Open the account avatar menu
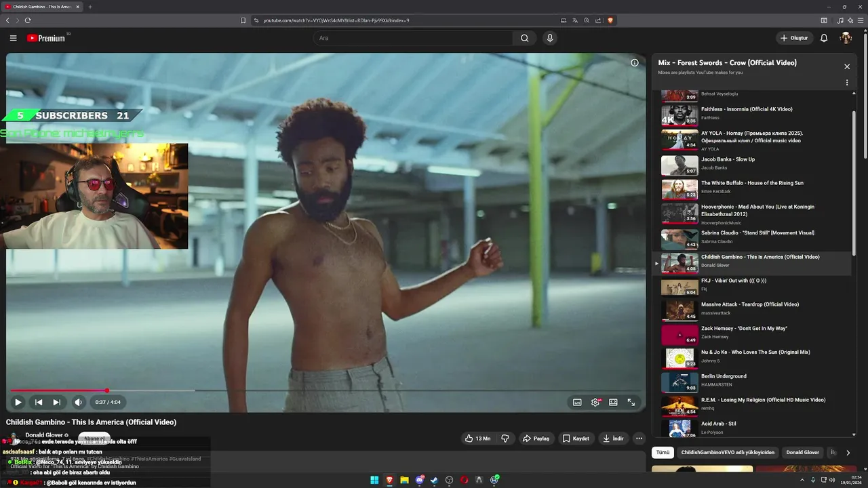The image size is (868, 488). (x=846, y=38)
